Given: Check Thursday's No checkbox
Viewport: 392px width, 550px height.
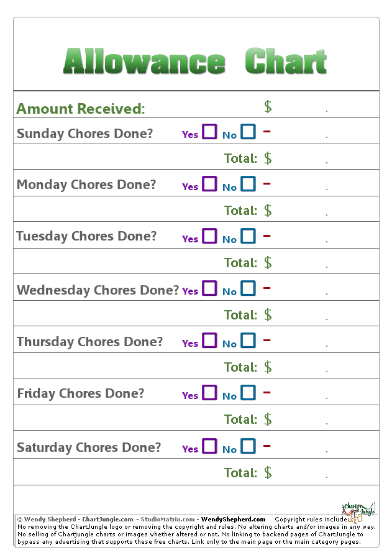Looking at the screenshot, I should coord(248,341).
